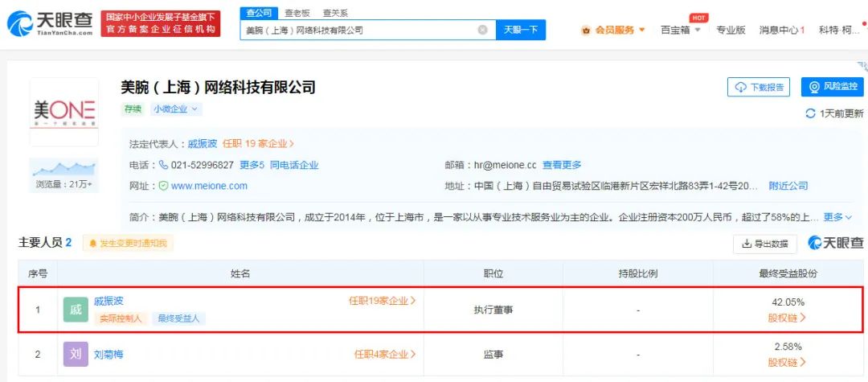This screenshot has height=382, width=868.
Task: Click the phone icon beside 021-52996827
Action: pyautogui.click(x=163, y=165)
